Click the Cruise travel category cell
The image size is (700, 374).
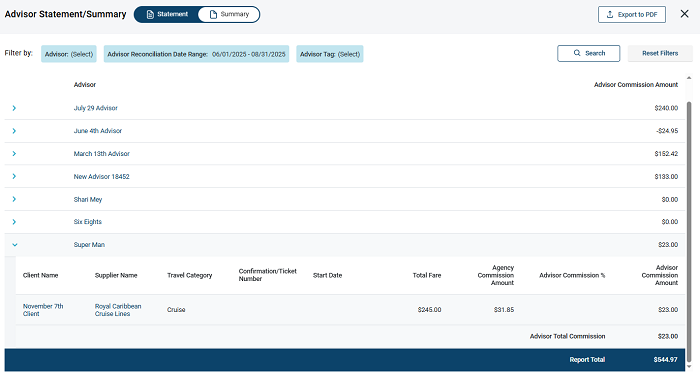coord(176,310)
